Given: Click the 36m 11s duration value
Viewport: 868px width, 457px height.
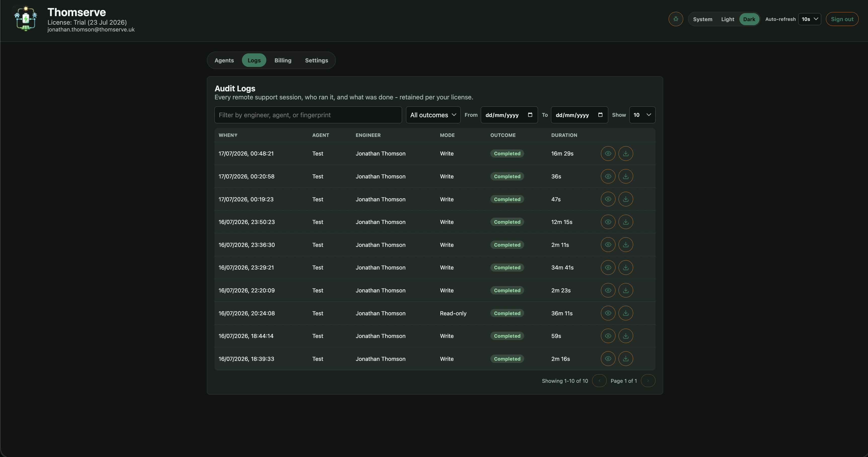Looking at the screenshot, I should 562,313.
